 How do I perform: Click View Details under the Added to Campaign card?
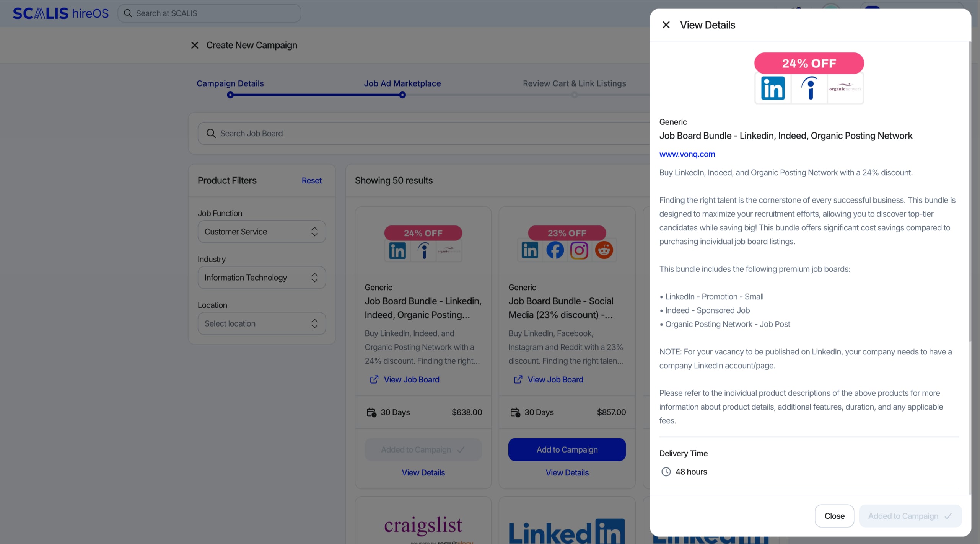point(423,472)
